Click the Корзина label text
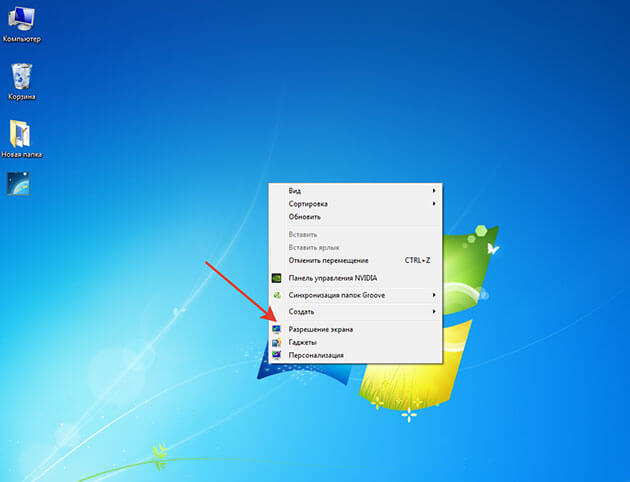The width and height of the screenshot is (630, 482). (22, 97)
